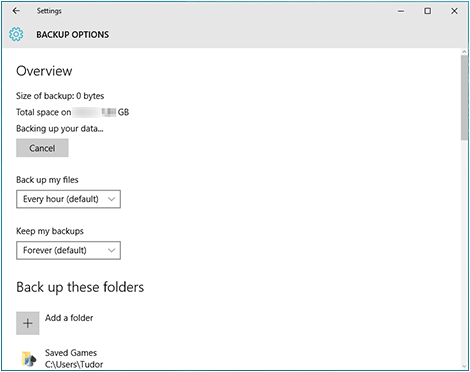Click the Size of backup: 0 bytes text
Image resolution: width=470 pixels, height=372 pixels.
tap(60, 96)
